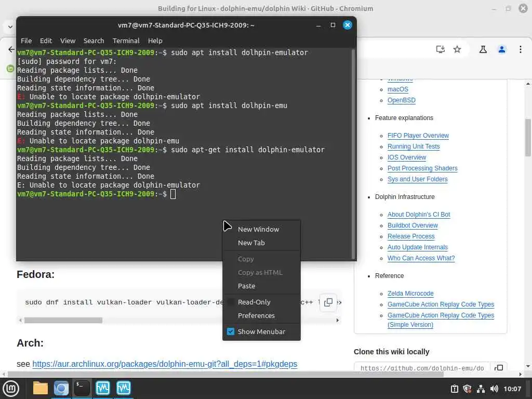532x399 pixels.
Task: Bookmark this page with star icon
Action: [457, 49]
